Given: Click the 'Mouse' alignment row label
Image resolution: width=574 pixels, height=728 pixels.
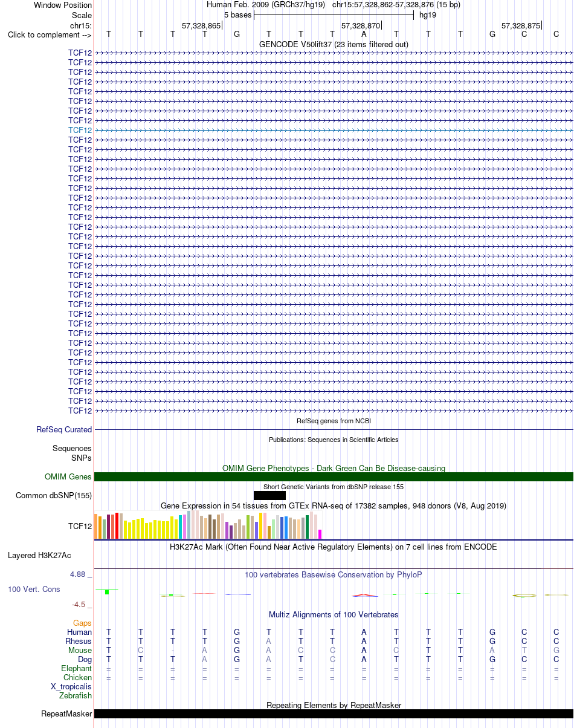Looking at the screenshot, I should [80, 650].
